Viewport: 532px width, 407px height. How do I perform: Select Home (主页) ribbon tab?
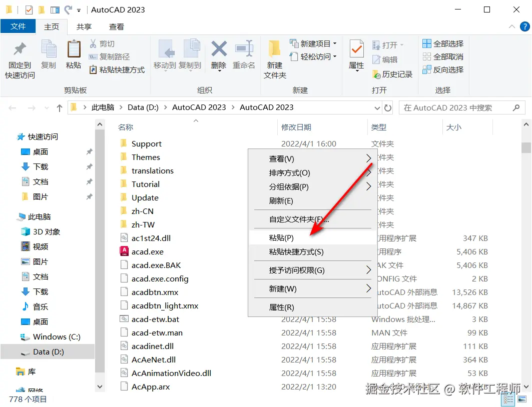pyautogui.click(x=52, y=27)
